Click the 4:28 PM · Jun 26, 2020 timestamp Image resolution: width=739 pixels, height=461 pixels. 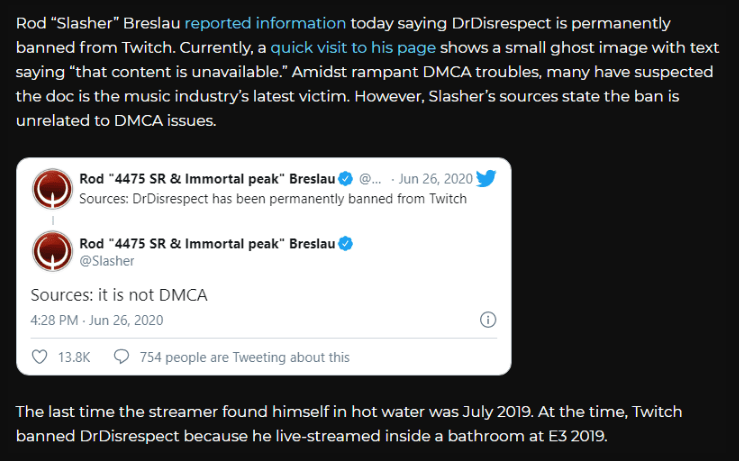(x=97, y=320)
